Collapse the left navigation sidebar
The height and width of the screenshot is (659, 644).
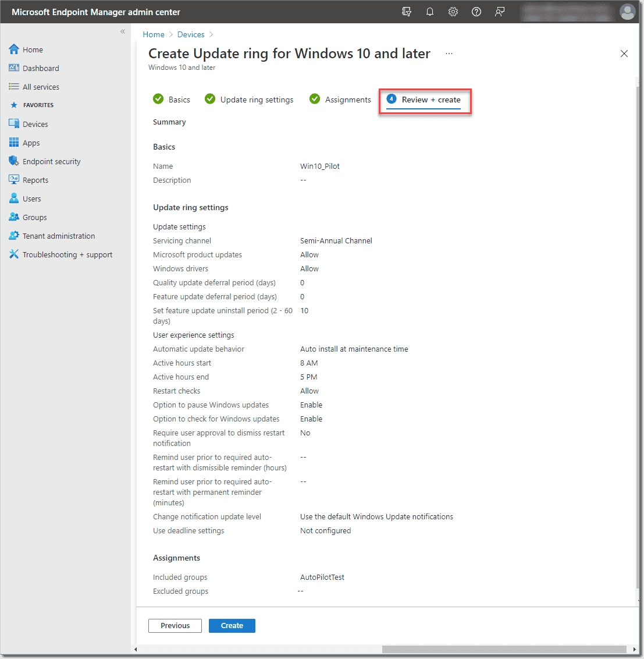tap(123, 31)
